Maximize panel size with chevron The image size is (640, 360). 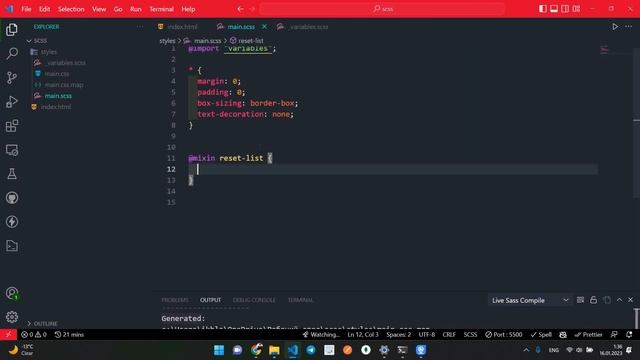[x=619, y=300]
